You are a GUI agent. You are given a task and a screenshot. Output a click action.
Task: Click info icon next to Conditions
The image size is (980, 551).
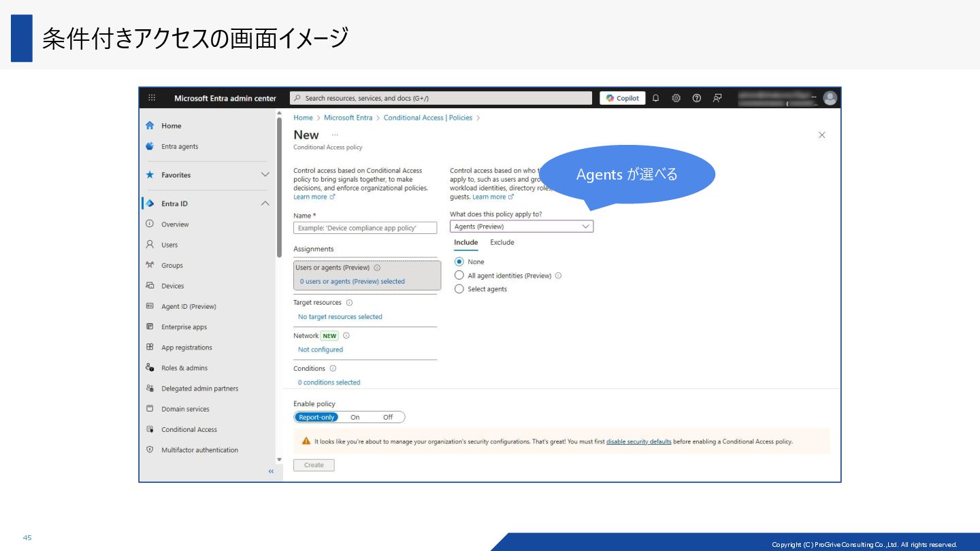point(333,369)
